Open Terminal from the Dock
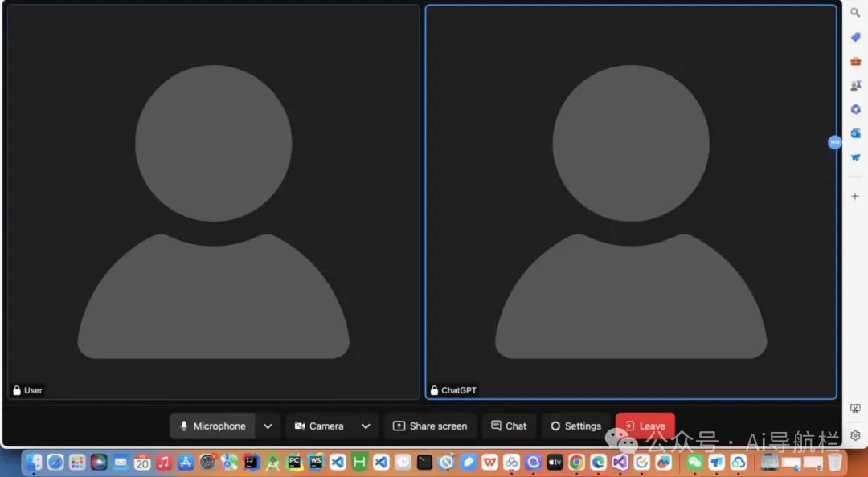Viewport: 868px width, 477px height. pyautogui.click(x=424, y=462)
